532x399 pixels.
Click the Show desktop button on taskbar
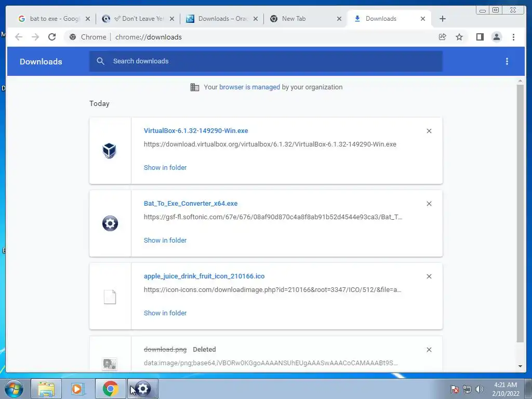pos(528,389)
